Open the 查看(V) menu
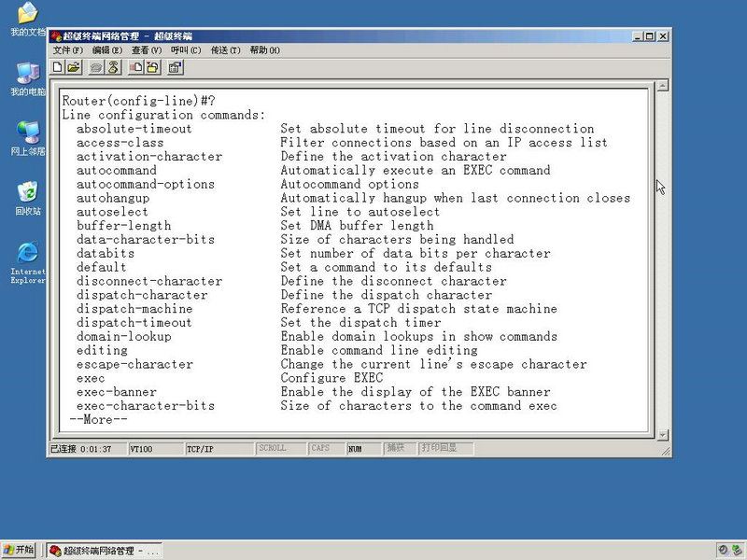The image size is (747, 560). click(147, 50)
